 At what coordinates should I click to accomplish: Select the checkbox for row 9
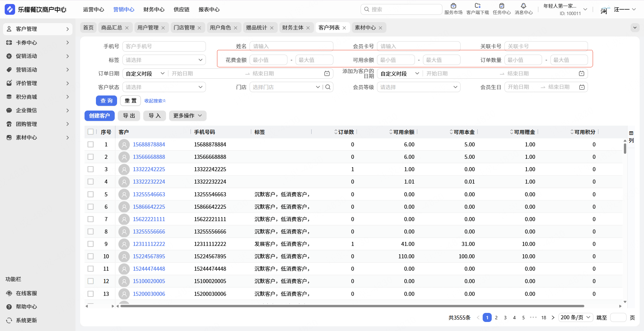[x=91, y=244]
